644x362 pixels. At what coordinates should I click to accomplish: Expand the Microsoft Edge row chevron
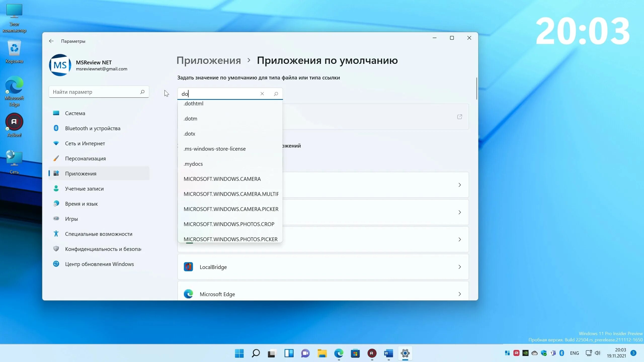click(x=460, y=294)
